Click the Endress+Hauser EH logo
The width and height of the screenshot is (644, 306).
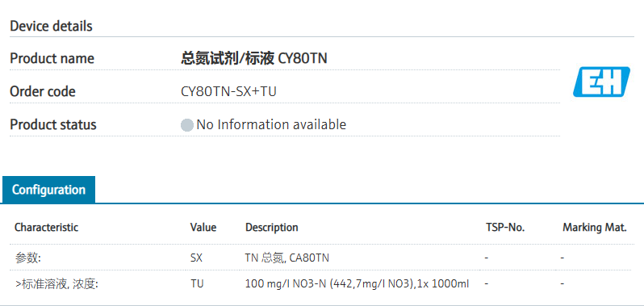click(601, 82)
